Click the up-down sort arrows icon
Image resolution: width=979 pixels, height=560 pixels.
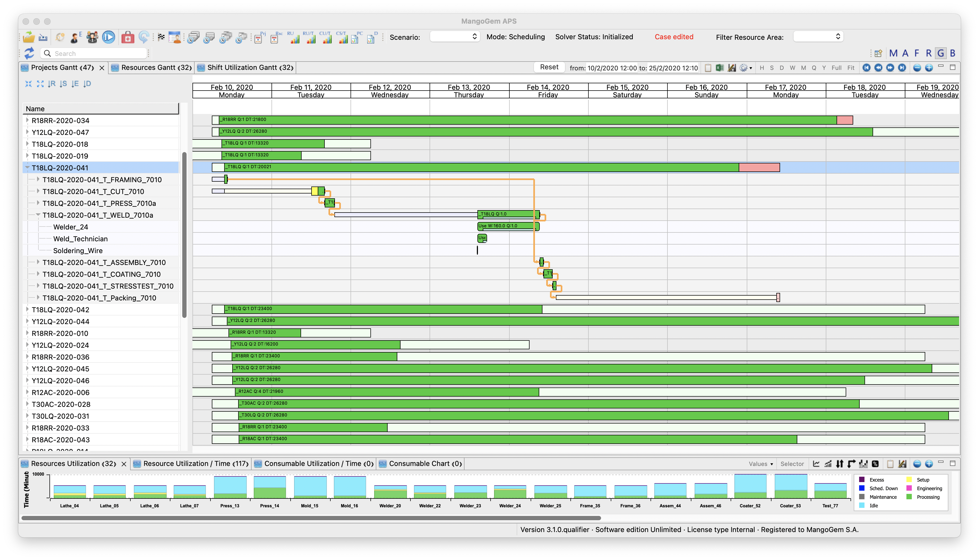click(840, 464)
